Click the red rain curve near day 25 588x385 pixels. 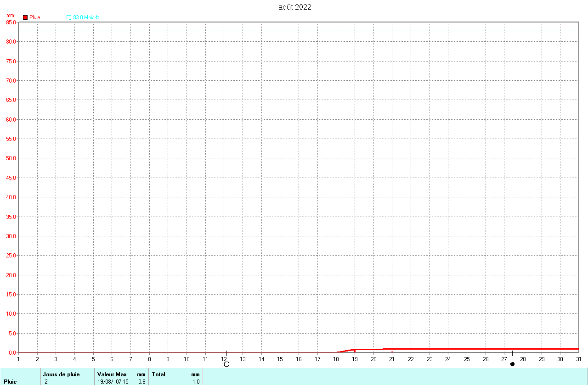[467, 349]
